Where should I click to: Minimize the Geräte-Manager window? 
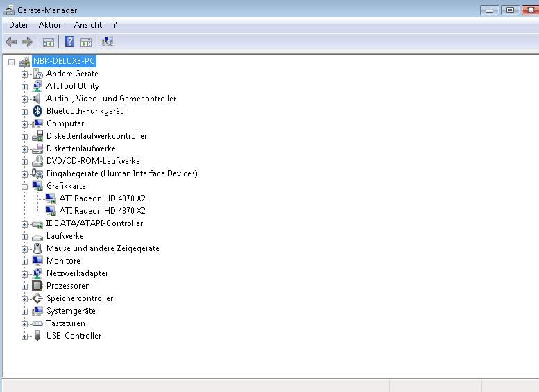(x=490, y=10)
